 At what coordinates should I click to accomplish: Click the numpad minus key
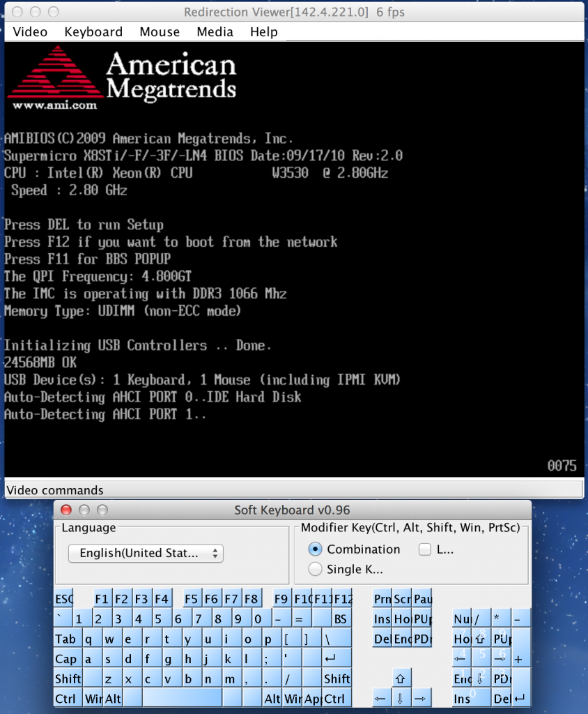[521, 618]
